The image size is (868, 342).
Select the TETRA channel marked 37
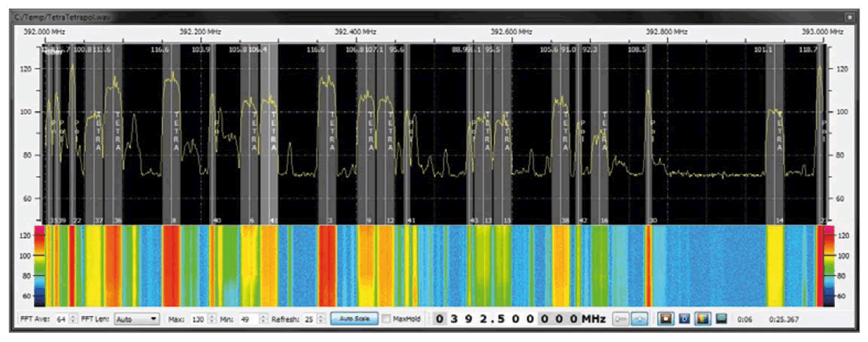click(x=94, y=134)
